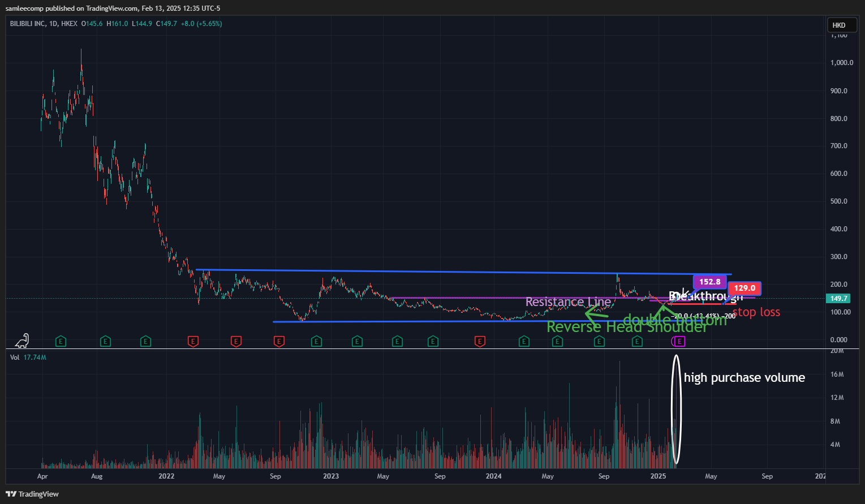Click the purple 152.8 price callout

pyautogui.click(x=709, y=282)
